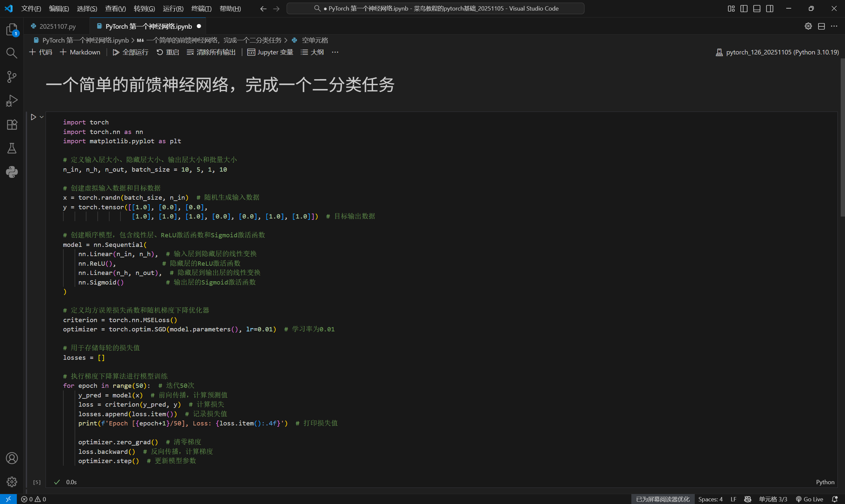This screenshot has height=504, width=845.
Task: Change indentation Spaces: 4 setting
Action: click(710, 499)
